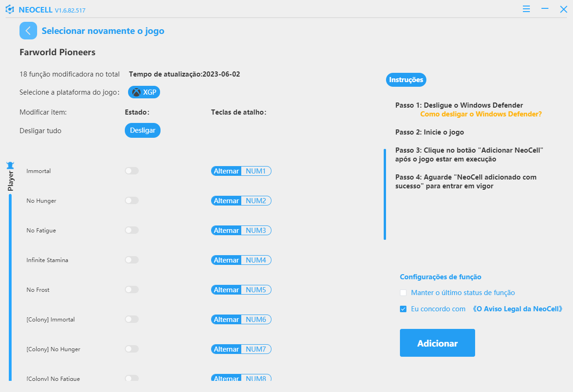Select the XGP Xbox platform icon

[x=136, y=92]
